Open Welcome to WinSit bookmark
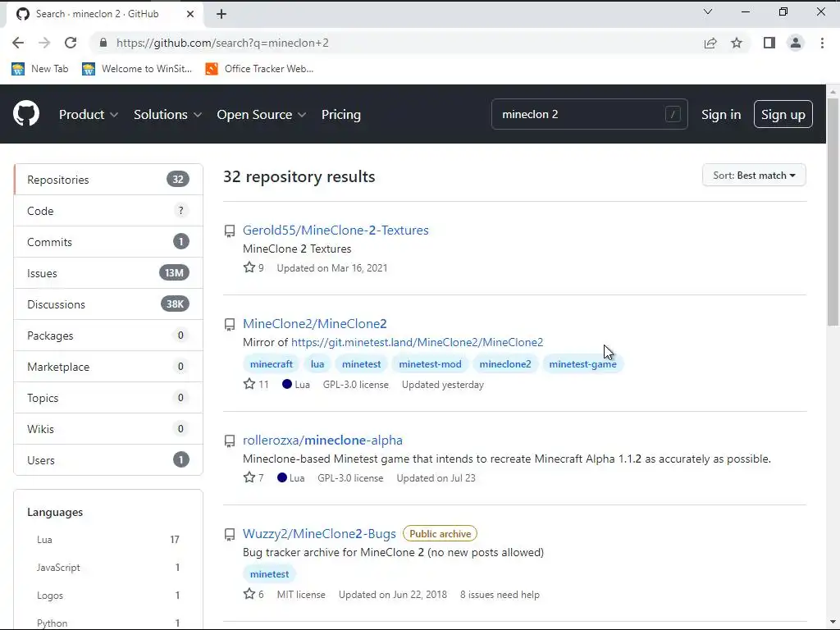Screen dimensions: 840x630 (137, 69)
